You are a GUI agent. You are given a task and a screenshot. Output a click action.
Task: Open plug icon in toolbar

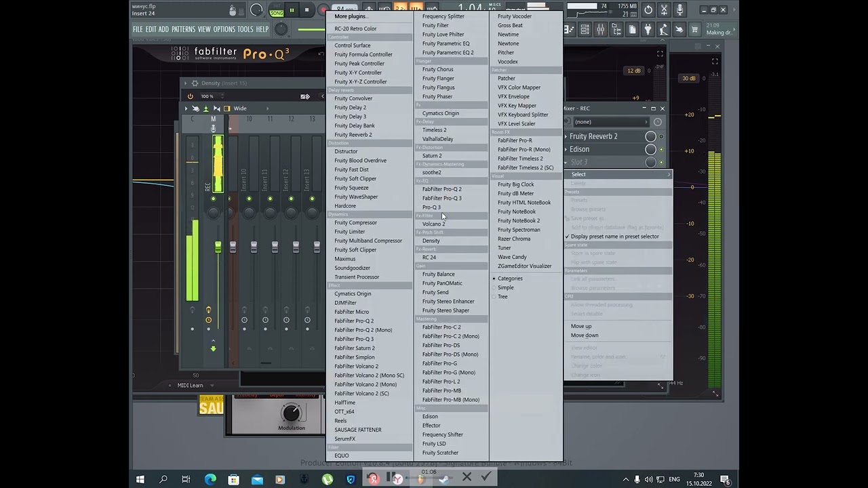point(648,30)
